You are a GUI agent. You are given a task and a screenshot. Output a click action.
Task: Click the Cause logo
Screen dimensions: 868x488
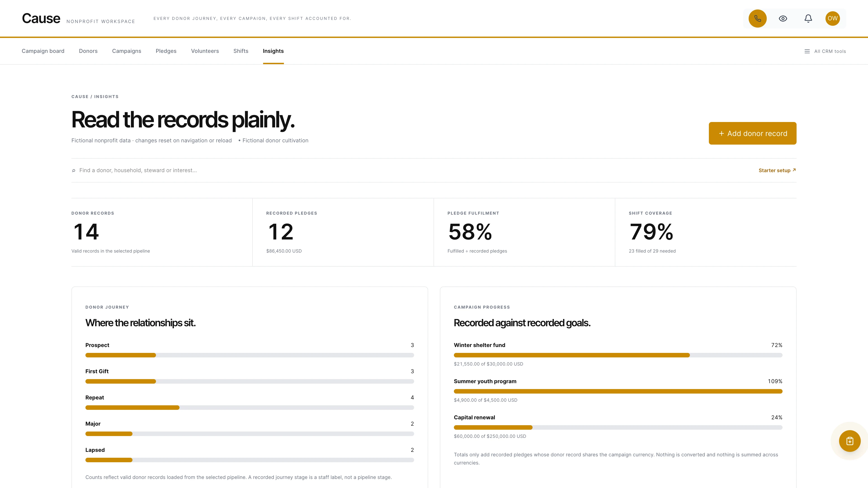pos(41,19)
